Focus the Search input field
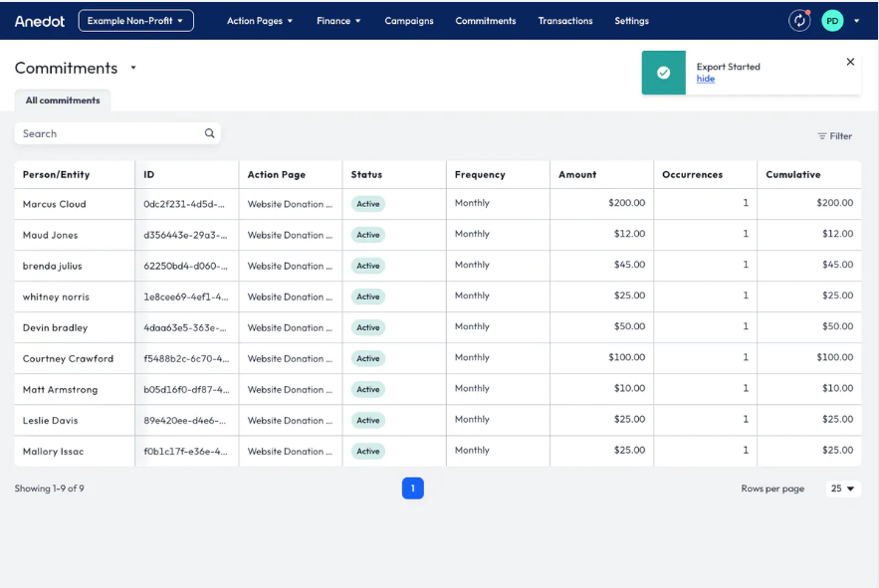Screen dimensions: 879x588 tap(117, 133)
